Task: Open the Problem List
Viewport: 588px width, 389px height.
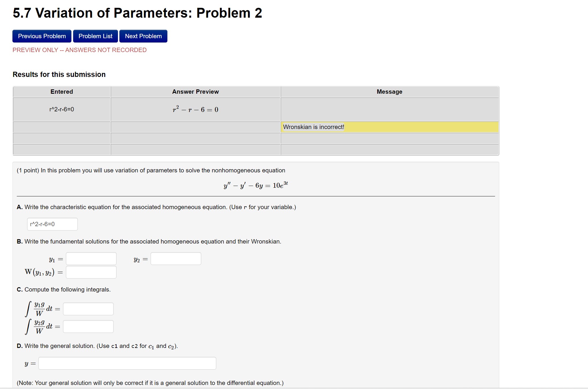Action: tap(95, 36)
